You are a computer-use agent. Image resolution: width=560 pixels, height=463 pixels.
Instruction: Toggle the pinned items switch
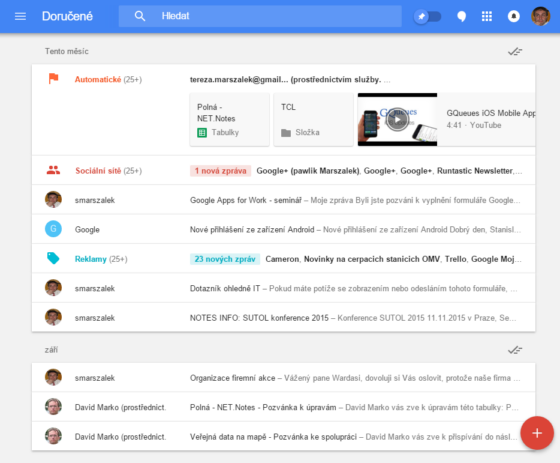click(428, 16)
